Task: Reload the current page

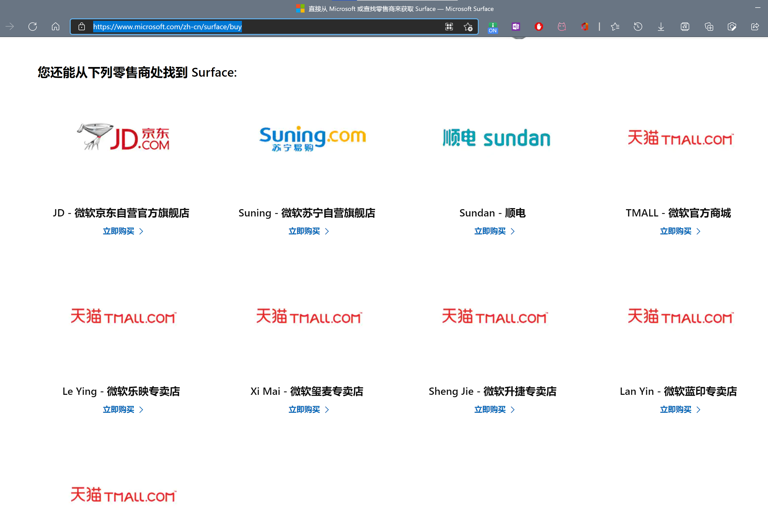Action: pyautogui.click(x=33, y=27)
